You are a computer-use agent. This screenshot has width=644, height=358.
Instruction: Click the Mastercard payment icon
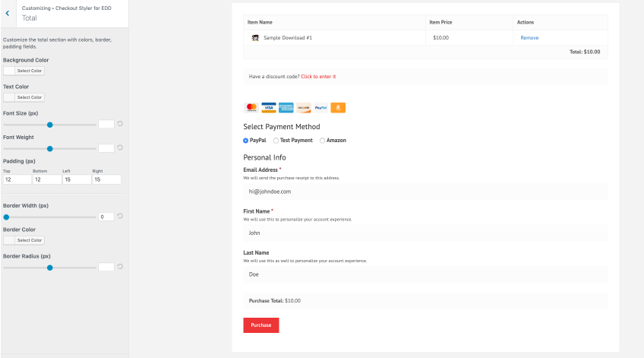(x=251, y=108)
